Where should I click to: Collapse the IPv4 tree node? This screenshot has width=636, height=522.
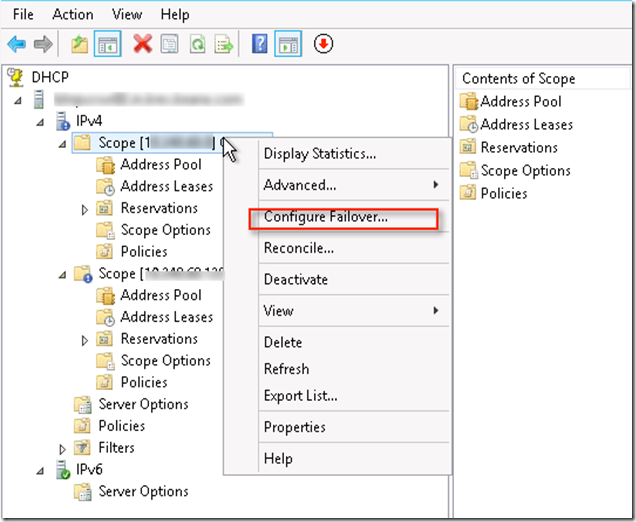[x=39, y=121]
